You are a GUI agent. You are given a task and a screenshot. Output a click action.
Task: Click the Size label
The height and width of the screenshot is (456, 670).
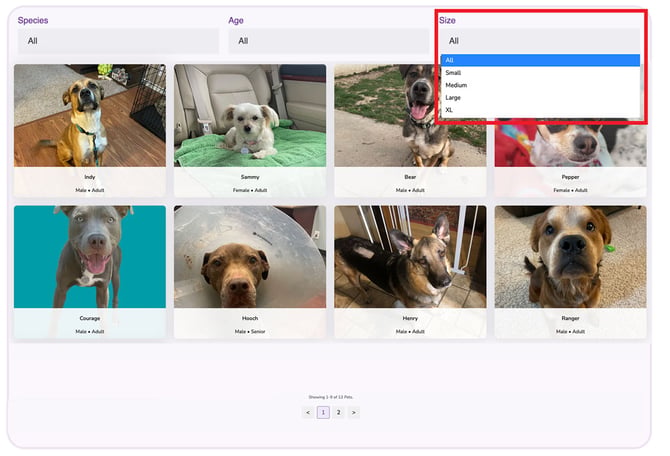(447, 21)
